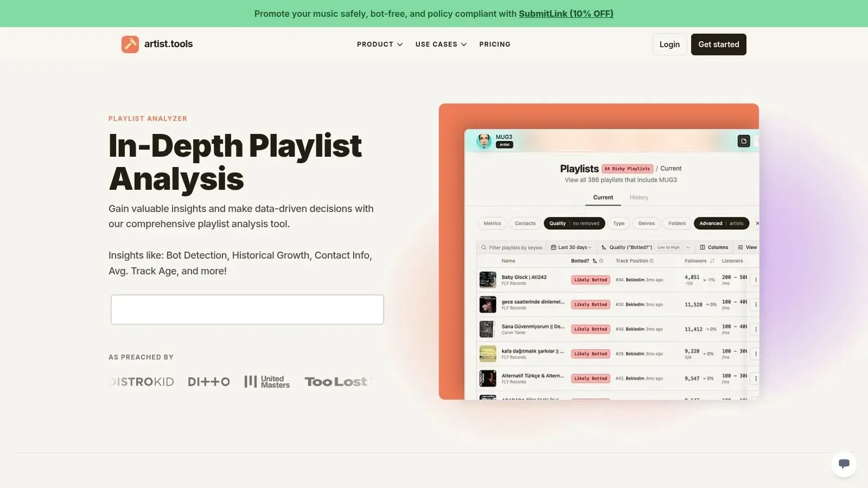Click the Sana Güvenmiyorum playlist name
This screenshot has height=488, width=868.
[533, 326]
